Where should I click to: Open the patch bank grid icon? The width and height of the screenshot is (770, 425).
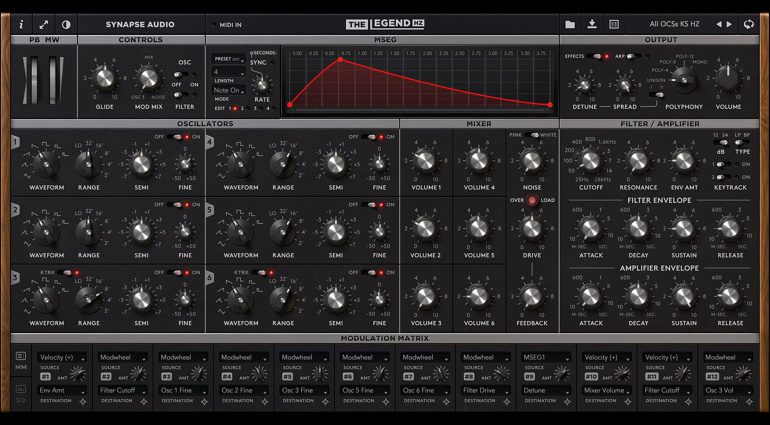(x=613, y=24)
